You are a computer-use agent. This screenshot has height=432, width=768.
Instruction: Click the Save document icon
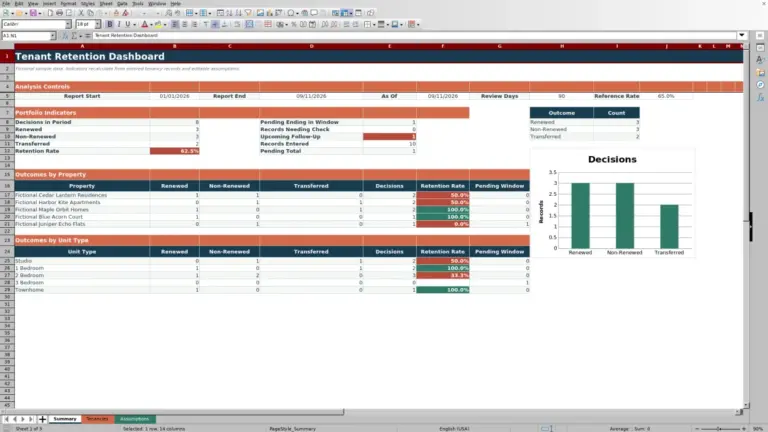pos(33,13)
